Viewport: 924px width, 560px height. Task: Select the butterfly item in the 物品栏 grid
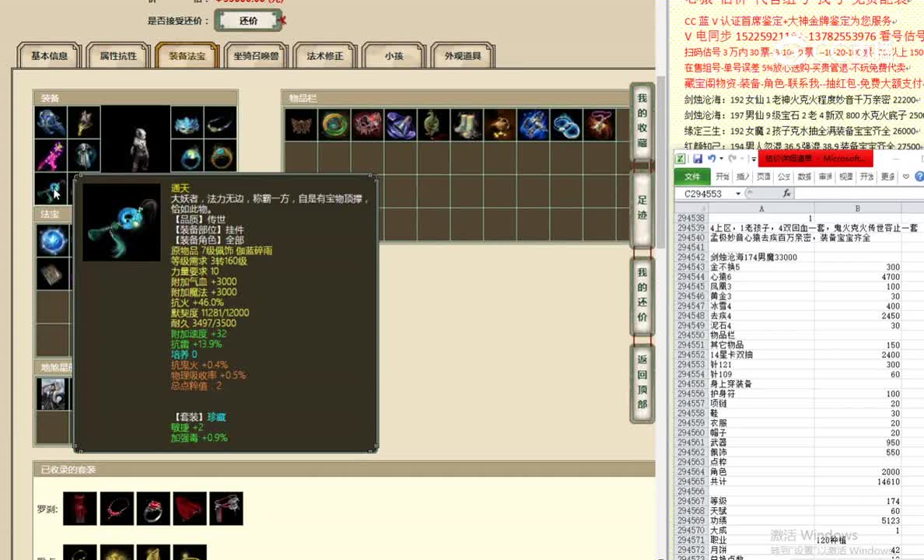(302, 124)
